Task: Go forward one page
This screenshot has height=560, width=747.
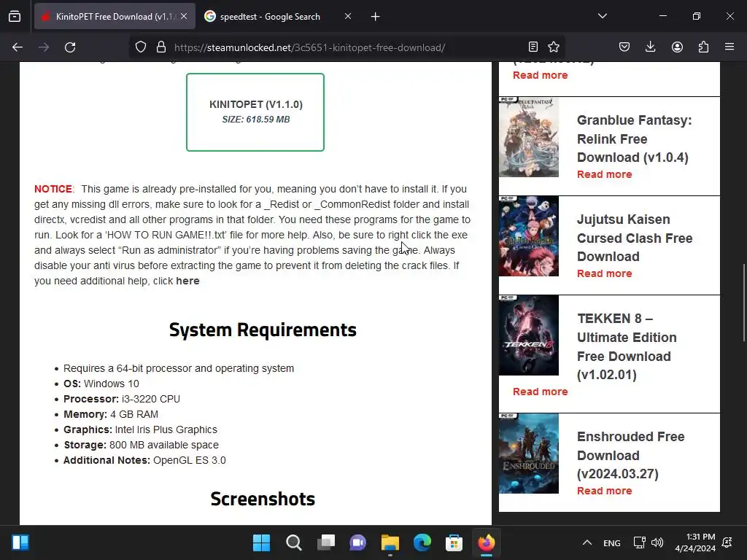Action: (x=44, y=47)
